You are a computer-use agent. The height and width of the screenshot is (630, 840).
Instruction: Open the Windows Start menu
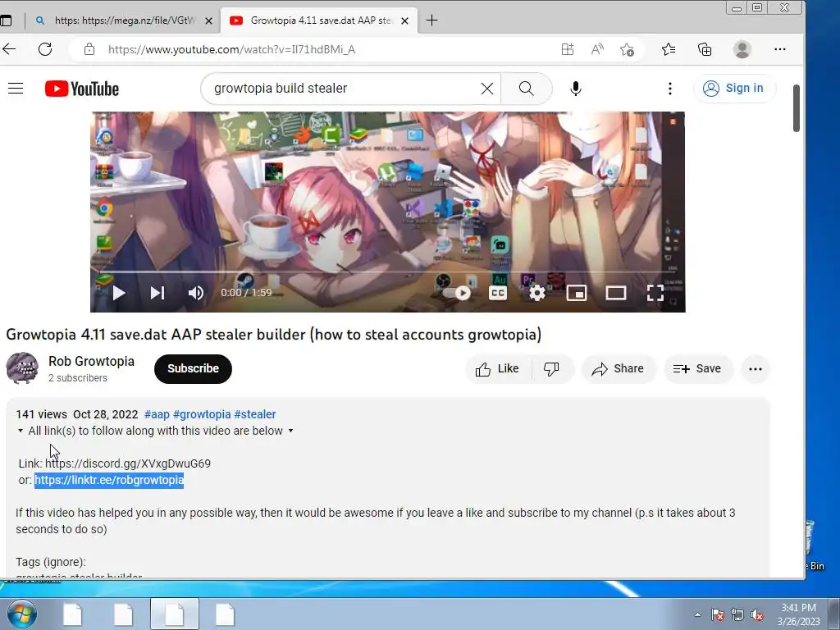click(x=22, y=614)
